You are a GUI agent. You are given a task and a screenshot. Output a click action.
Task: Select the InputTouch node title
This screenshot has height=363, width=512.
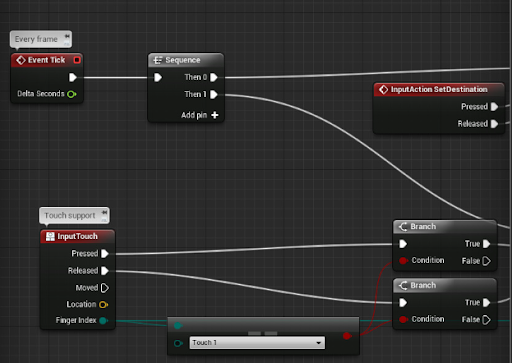[77, 236]
